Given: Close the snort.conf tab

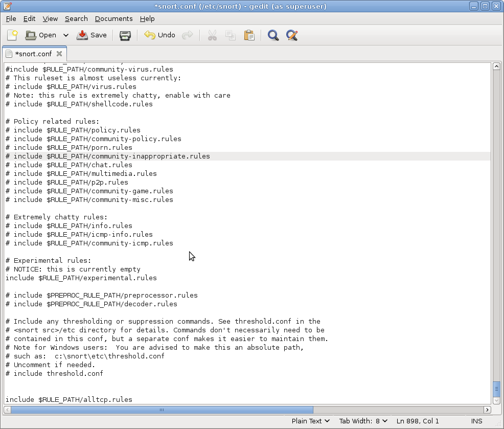Looking at the screenshot, I should pos(59,54).
